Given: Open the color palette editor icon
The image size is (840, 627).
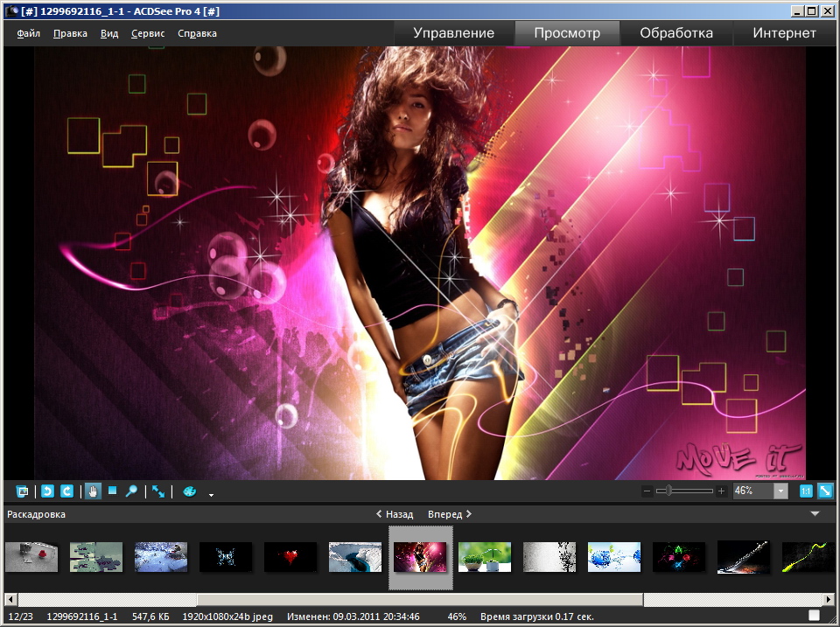Looking at the screenshot, I should pyautogui.click(x=189, y=491).
